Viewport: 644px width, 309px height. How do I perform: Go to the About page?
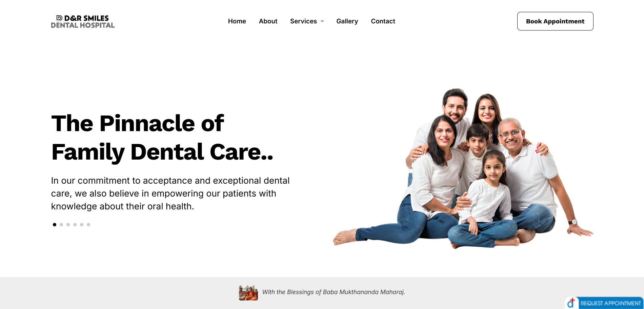click(268, 21)
